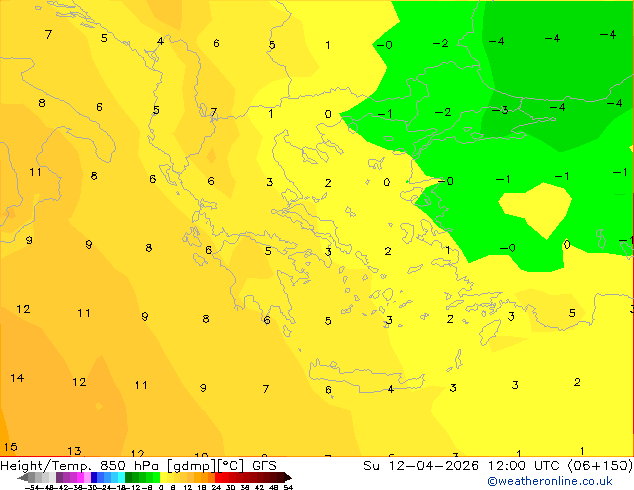Click the "850 hPa" level label
The height and width of the screenshot is (490, 634).
click(131, 465)
